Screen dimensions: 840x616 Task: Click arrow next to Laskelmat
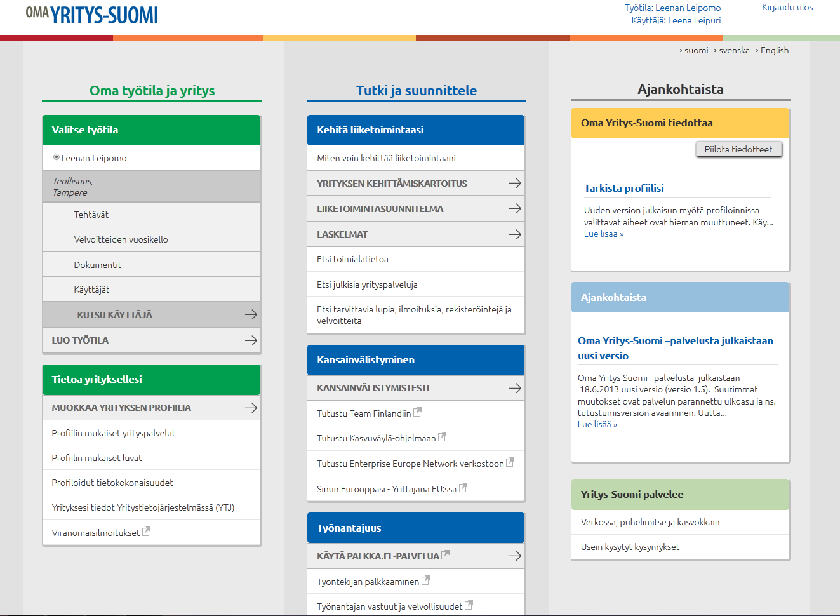point(515,234)
